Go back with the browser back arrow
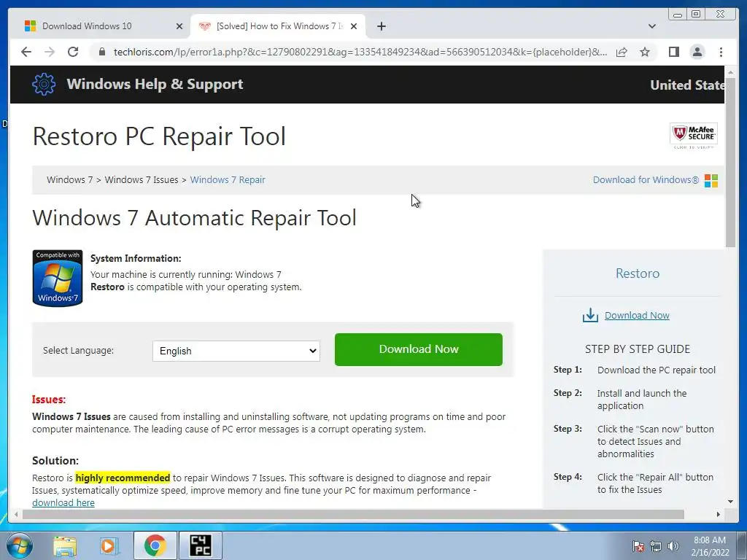 coord(26,52)
